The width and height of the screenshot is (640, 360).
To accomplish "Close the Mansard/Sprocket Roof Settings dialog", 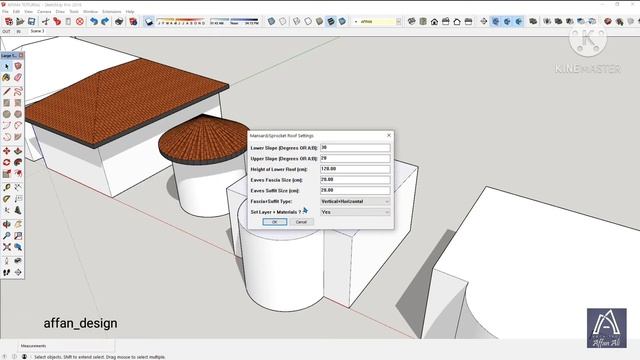I will [389, 135].
